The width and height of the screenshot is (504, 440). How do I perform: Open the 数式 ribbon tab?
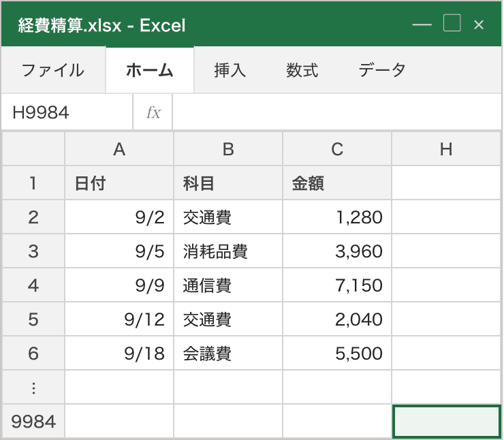coord(302,70)
